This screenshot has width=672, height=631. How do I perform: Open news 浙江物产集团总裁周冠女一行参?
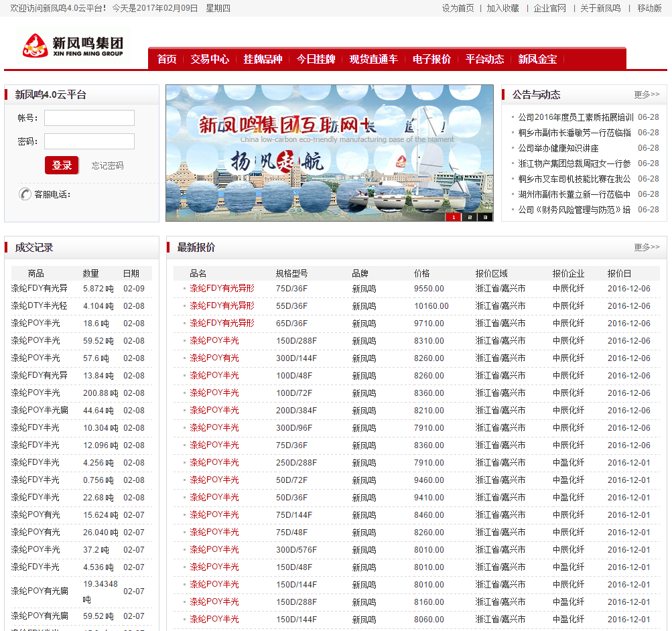pos(574,163)
